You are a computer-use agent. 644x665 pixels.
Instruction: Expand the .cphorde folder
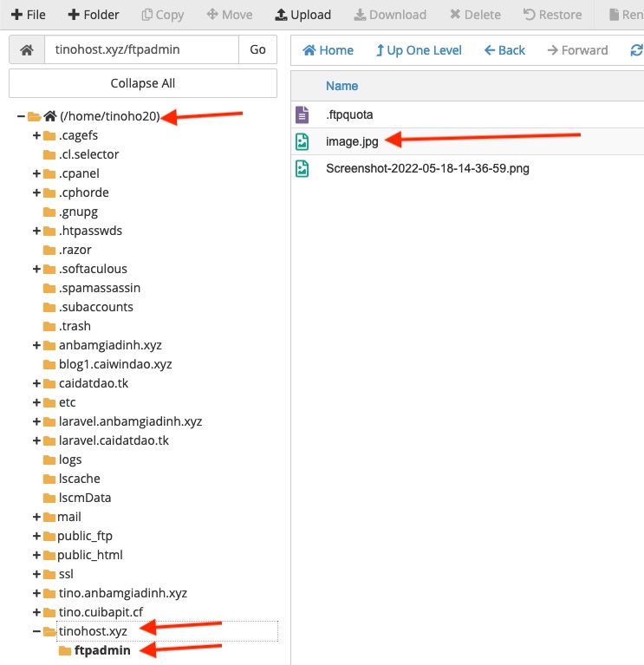[36, 192]
